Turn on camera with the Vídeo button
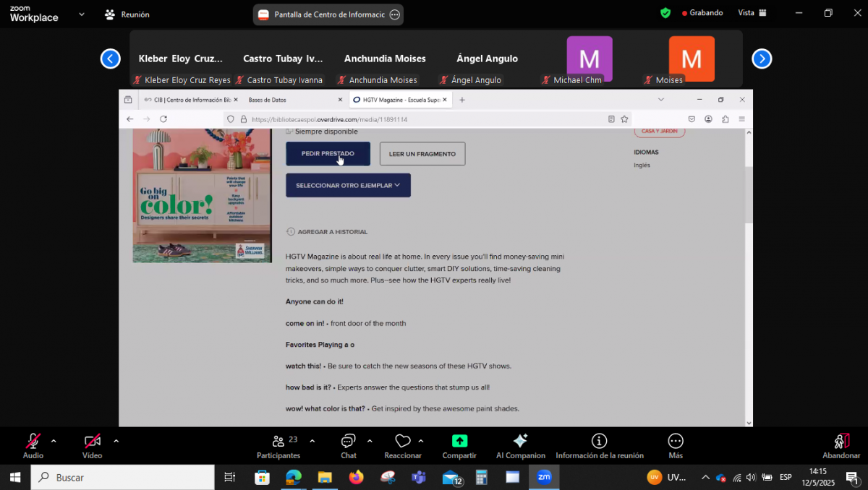This screenshot has width=868, height=490. pos(92,445)
